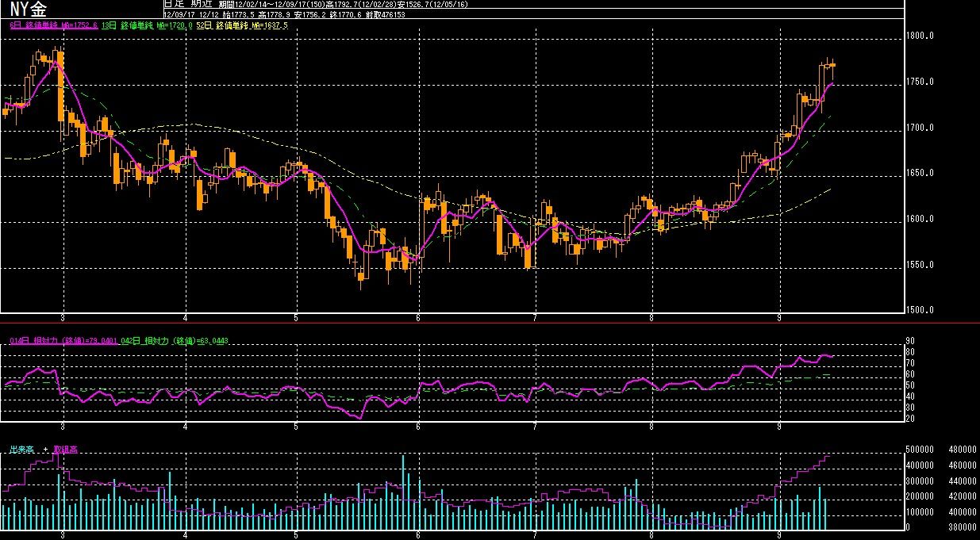The image size is (980, 540).
Task: Click the 1500.0 price axis label
Action: coord(920,310)
